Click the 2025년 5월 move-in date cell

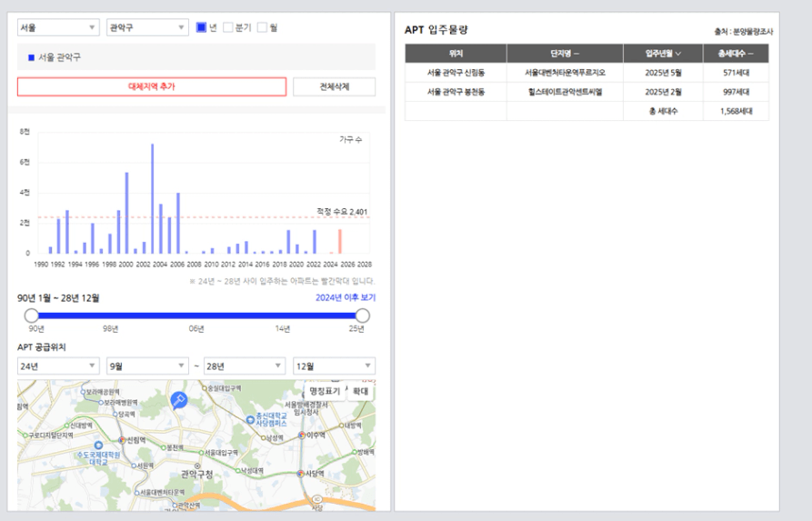coord(663,73)
